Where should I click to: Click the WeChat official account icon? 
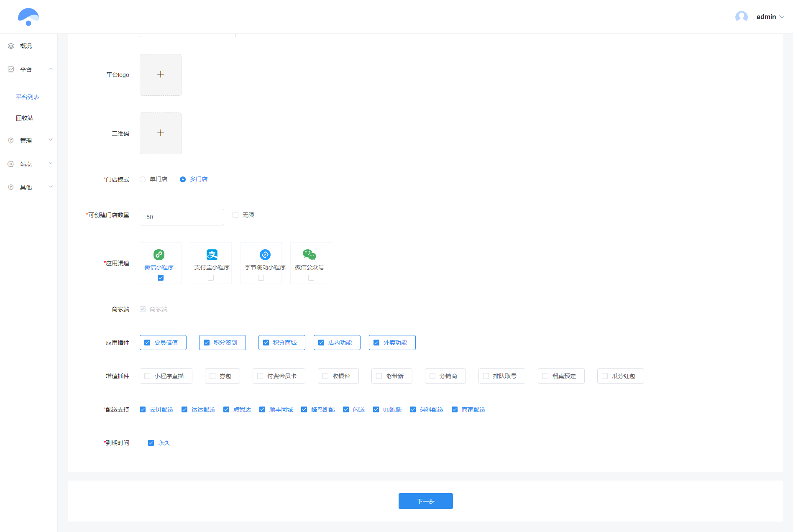(x=310, y=255)
